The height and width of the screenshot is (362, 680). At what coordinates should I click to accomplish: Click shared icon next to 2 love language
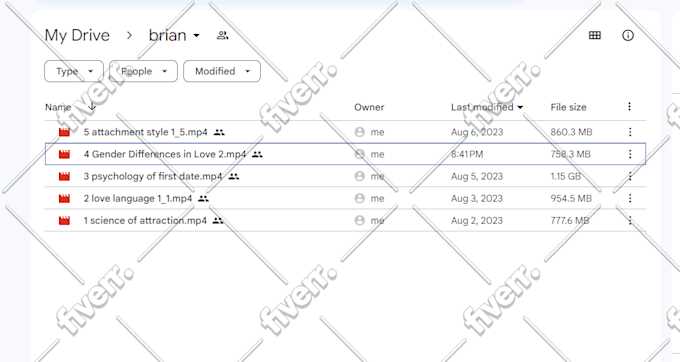point(203,199)
